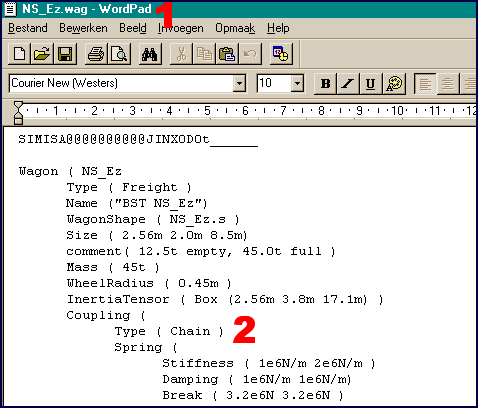The height and width of the screenshot is (408, 478).
Task: Click the Find binoculars icon
Action: pyautogui.click(x=150, y=54)
